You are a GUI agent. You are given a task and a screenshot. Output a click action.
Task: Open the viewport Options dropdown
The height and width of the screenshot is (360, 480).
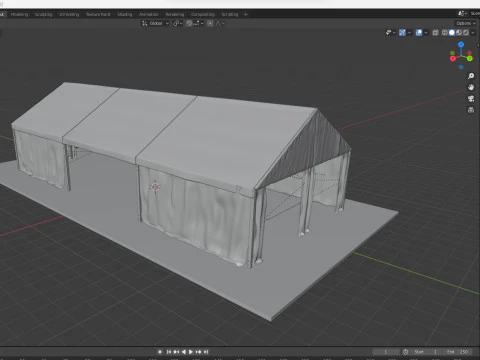(466, 23)
